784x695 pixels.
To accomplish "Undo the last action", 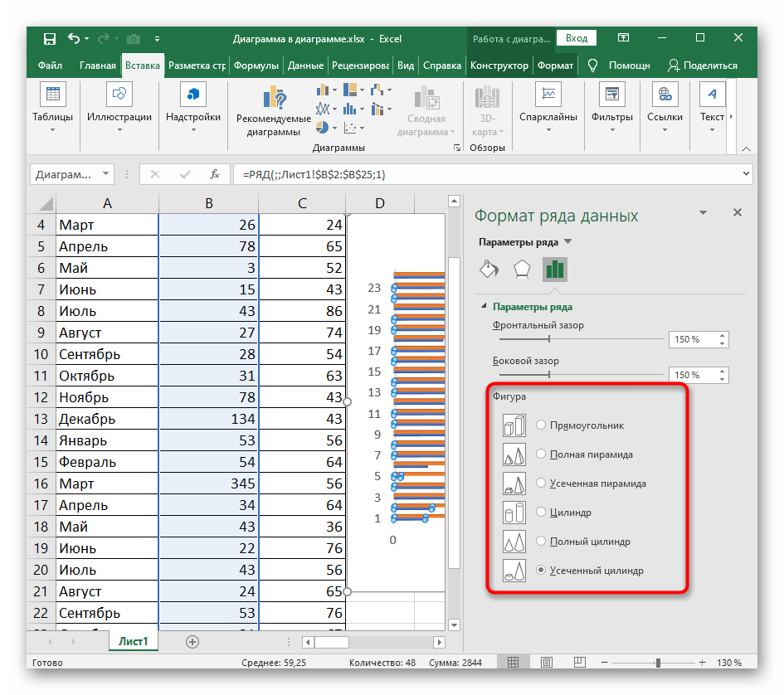I will [74, 38].
